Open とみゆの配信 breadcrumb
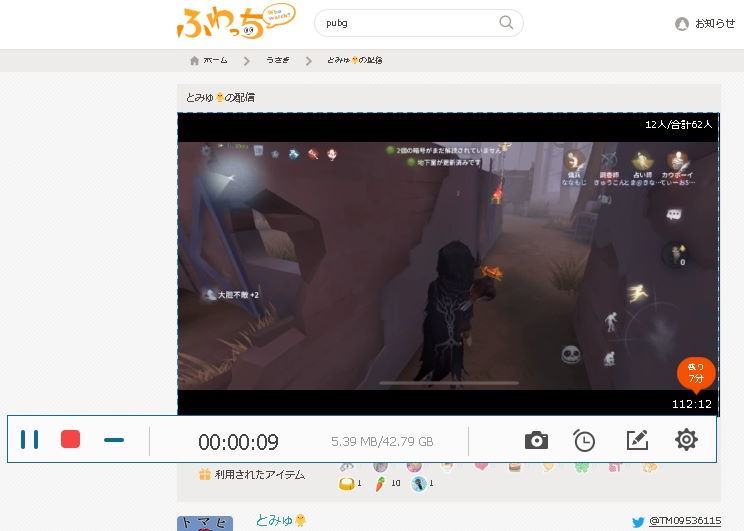Image resolution: width=744 pixels, height=531 pixels. click(x=354, y=60)
